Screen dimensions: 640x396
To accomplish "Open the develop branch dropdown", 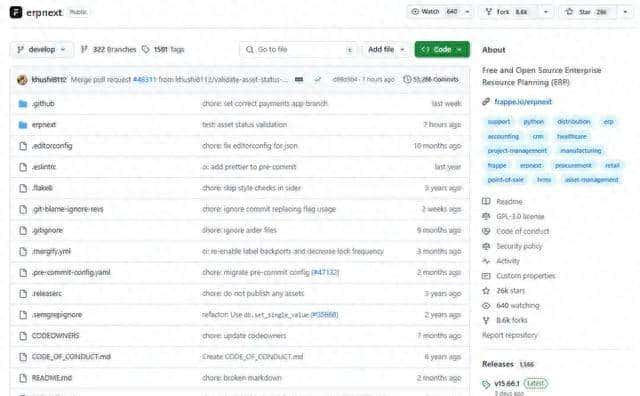I will pyautogui.click(x=42, y=49).
